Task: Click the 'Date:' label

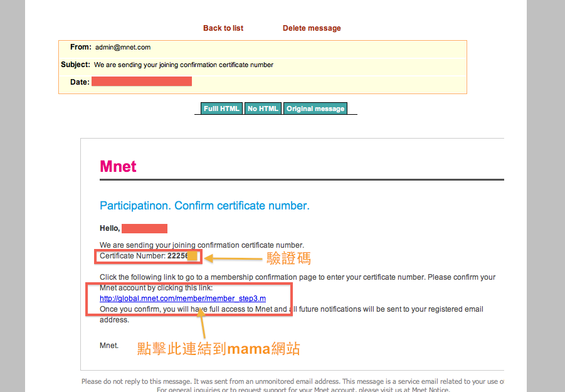Action: [80, 82]
